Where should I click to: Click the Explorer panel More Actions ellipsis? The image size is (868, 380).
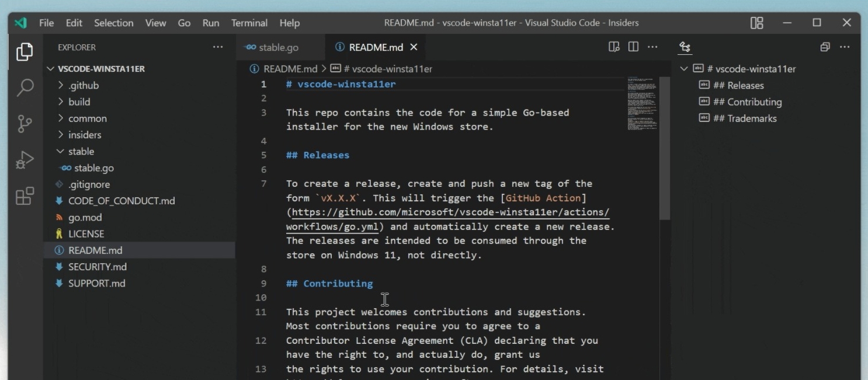click(218, 47)
